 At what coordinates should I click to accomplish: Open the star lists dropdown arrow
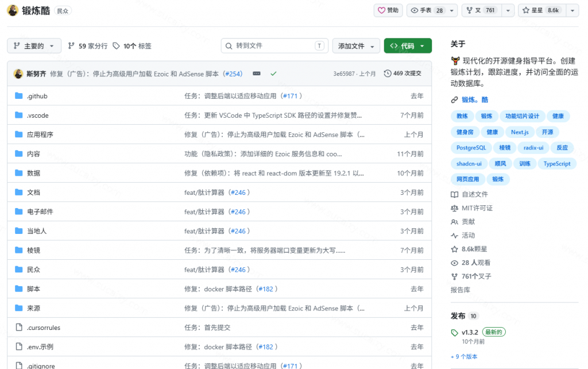pyautogui.click(x=572, y=10)
